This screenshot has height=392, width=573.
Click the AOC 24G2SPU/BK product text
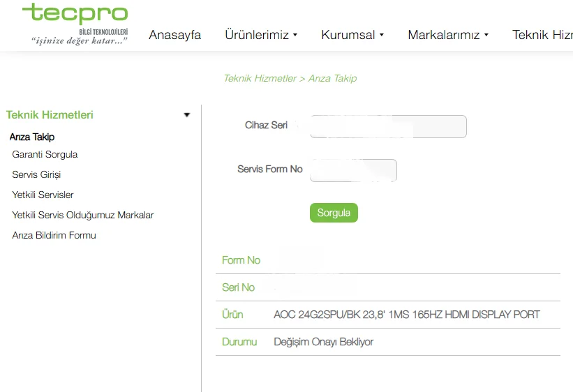point(407,315)
